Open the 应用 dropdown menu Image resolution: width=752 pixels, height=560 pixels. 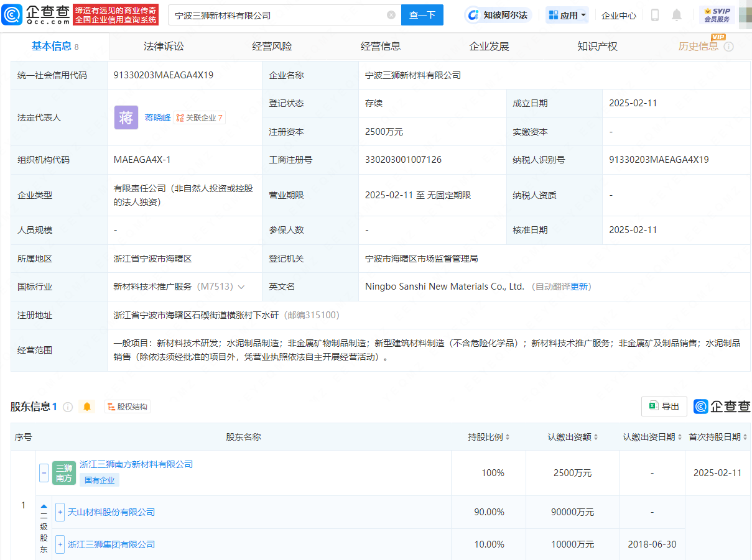coord(567,15)
